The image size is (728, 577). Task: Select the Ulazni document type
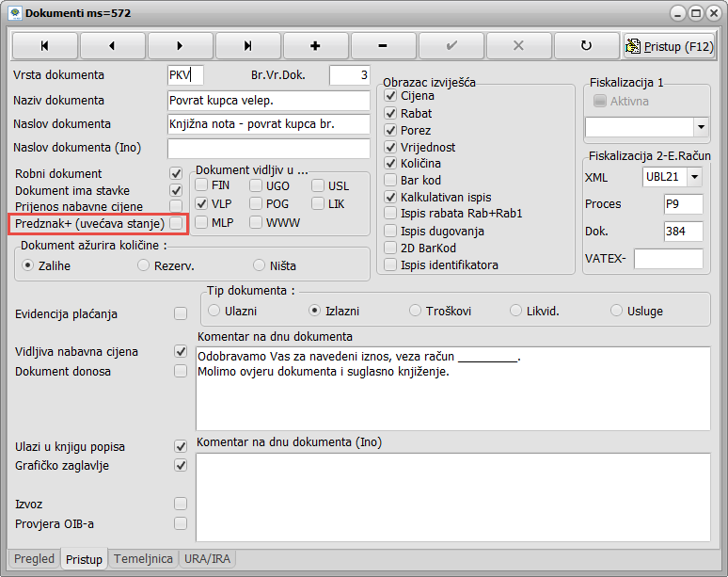tap(215, 311)
